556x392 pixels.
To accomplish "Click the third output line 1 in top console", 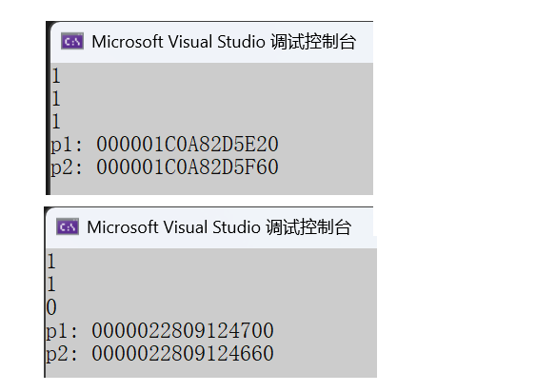I will (56, 121).
